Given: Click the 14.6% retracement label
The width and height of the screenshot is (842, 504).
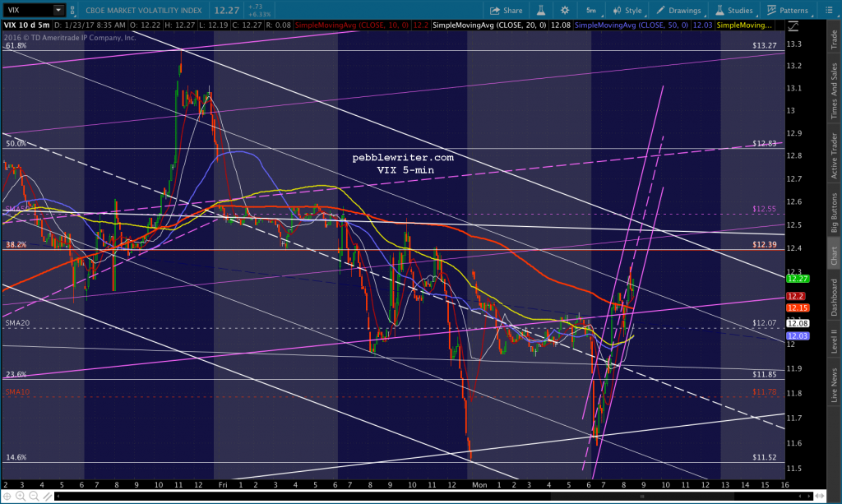Looking at the screenshot, I should coord(16,458).
